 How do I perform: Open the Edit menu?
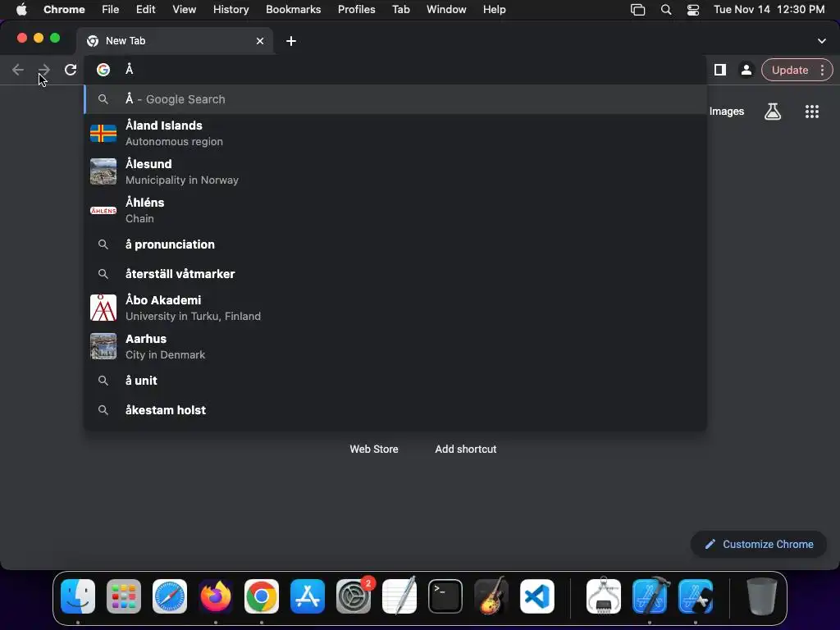coord(145,10)
